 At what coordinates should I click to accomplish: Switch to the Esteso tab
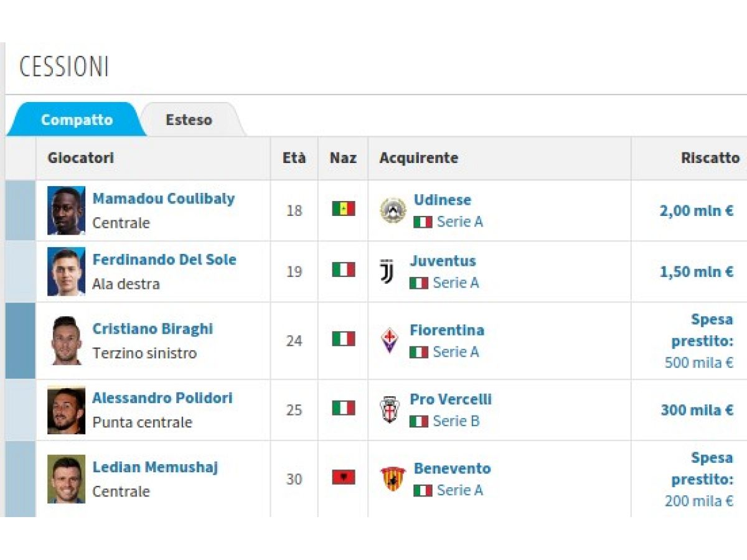click(x=189, y=119)
